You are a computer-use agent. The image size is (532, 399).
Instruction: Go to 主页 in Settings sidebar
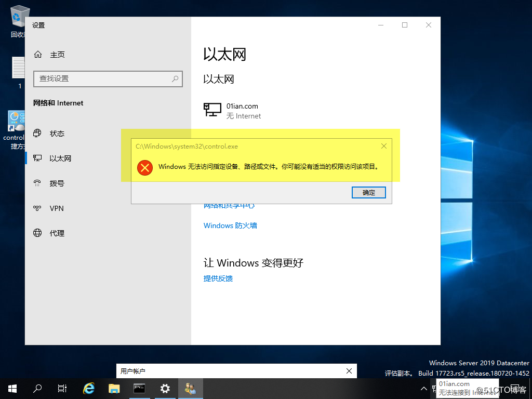(57, 55)
